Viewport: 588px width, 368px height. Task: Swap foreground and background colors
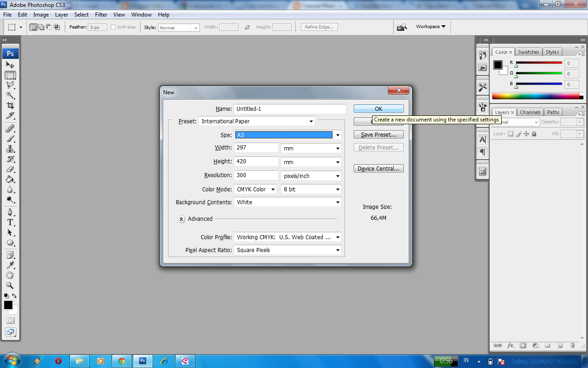click(14, 296)
